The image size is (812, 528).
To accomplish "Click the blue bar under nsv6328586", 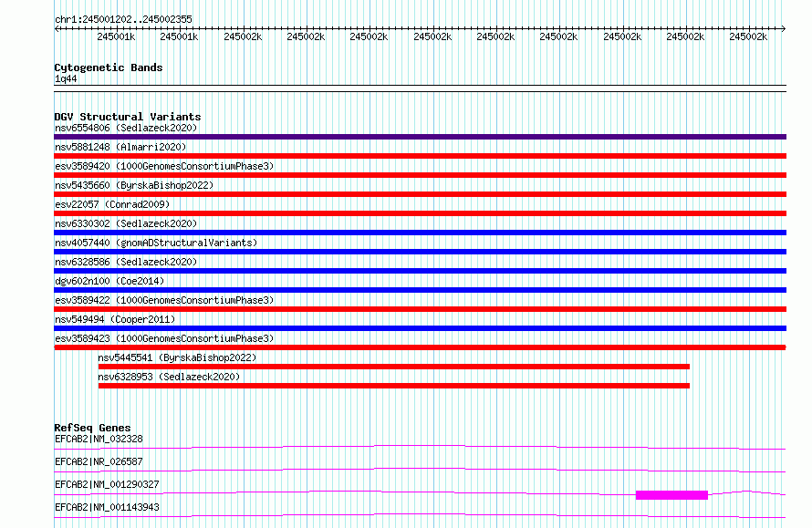I will tap(420, 271).
